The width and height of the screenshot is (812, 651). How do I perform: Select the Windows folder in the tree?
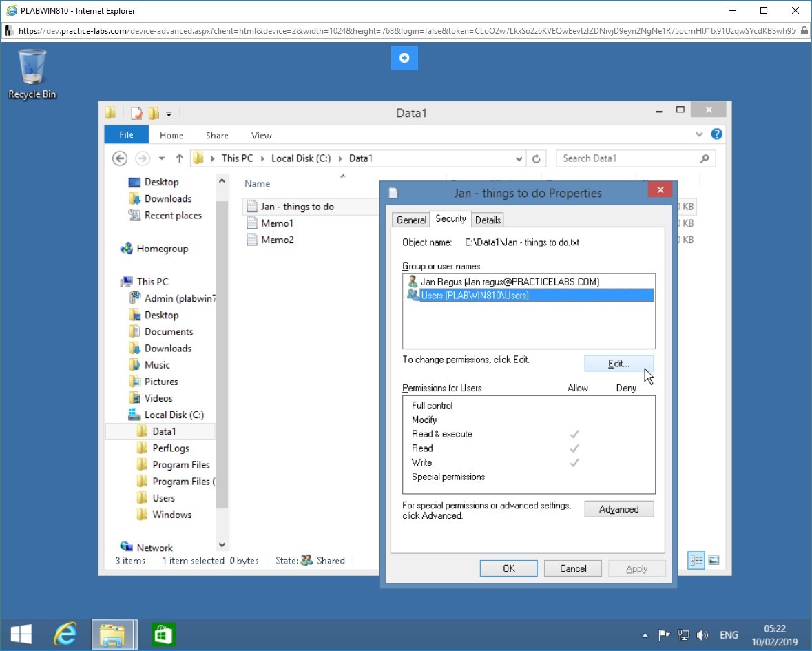pyautogui.click(x=171, y=515)
